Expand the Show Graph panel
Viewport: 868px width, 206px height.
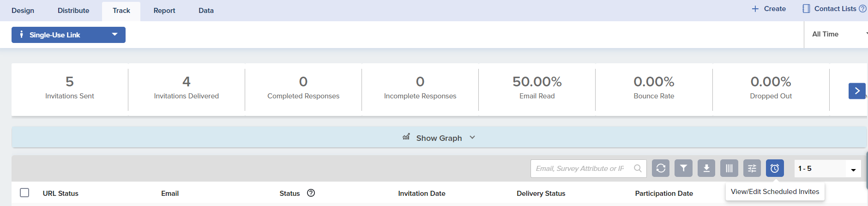(x=439, y=138)
